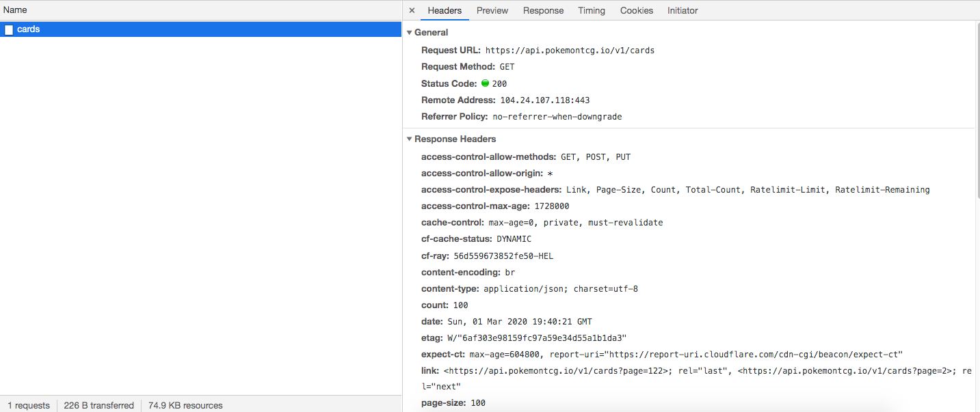Click the 226 B transferred status entry
The image size is (980, 412).
point(98,405)
